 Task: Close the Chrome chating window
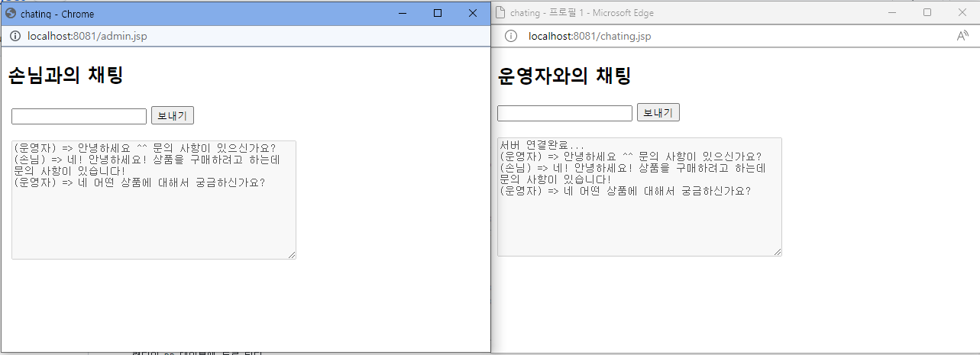[473, 13]
